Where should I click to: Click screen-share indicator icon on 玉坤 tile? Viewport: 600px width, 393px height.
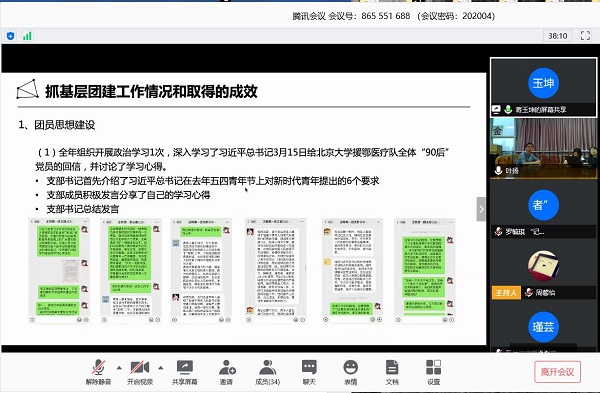pos(496,109)
